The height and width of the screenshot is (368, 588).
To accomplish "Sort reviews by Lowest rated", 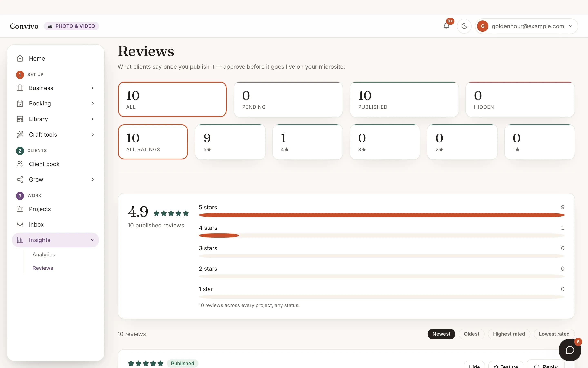I will 554,334.
